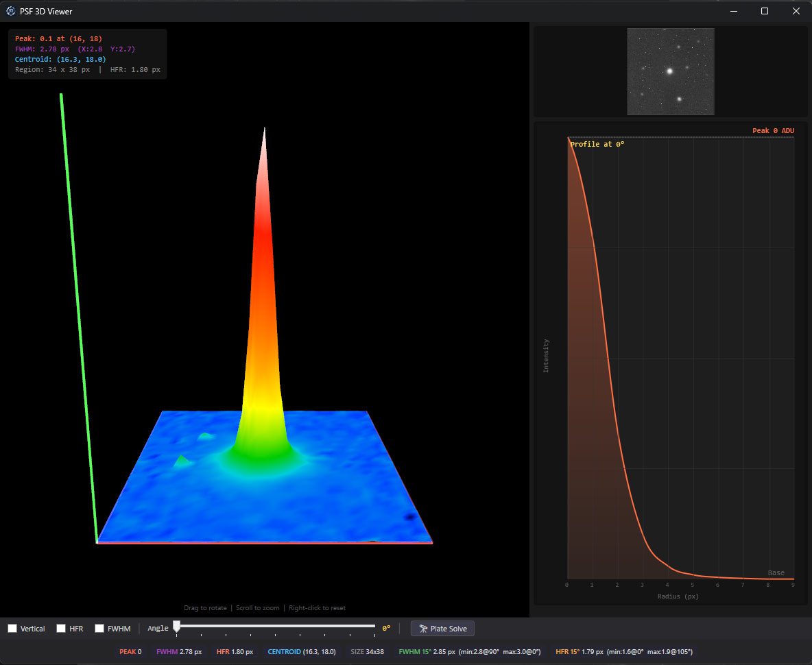Select the star field thumbnail image
Image resolution: width=812 pixels, height=665 pixels.
coord(670,71)
